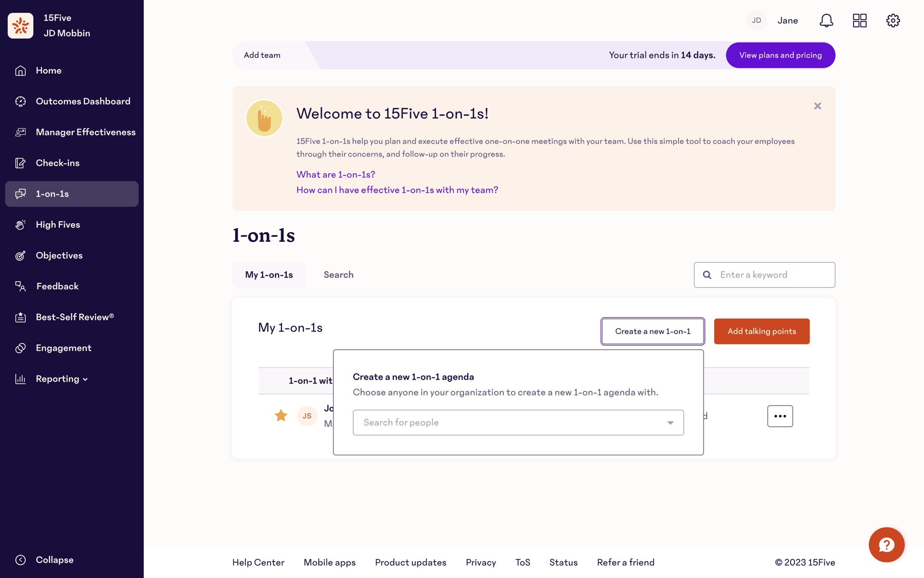Click the Enter a keyword search field
924x578 pixels.
764,275
